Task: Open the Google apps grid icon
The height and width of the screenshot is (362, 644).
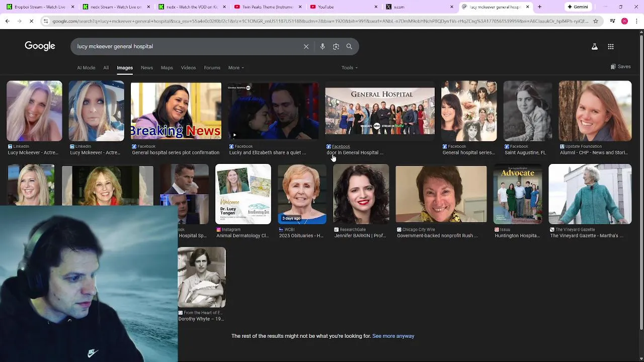Action: coord(611,46)
